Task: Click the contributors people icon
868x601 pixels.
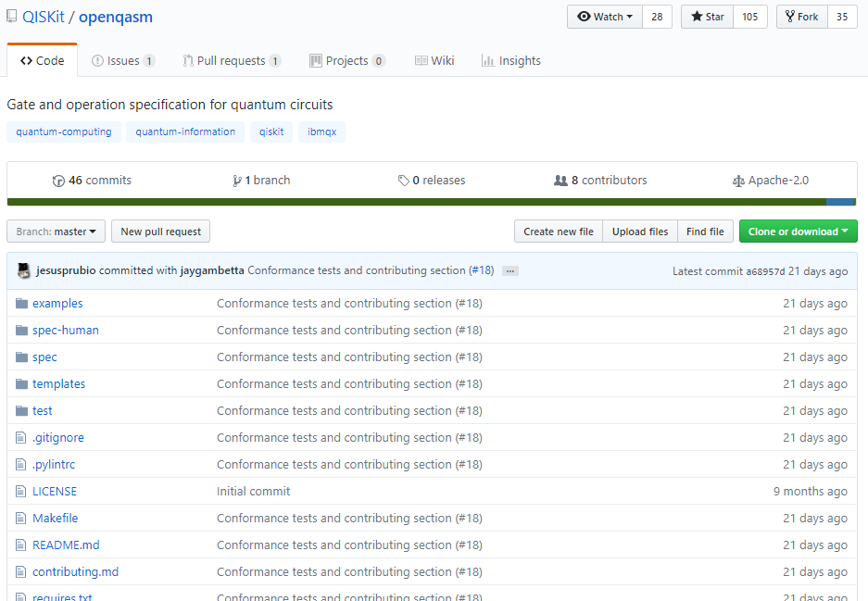Action: (560, 181)
